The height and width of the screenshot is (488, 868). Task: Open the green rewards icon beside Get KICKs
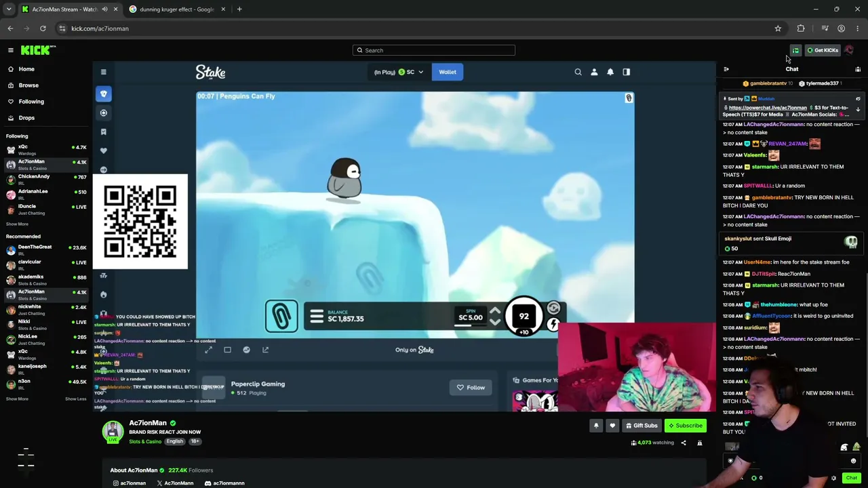pos(795,50)
